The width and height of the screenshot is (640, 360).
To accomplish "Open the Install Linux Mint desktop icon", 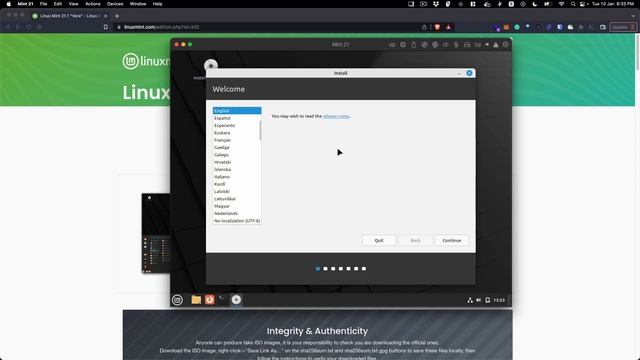I will 211,65.
